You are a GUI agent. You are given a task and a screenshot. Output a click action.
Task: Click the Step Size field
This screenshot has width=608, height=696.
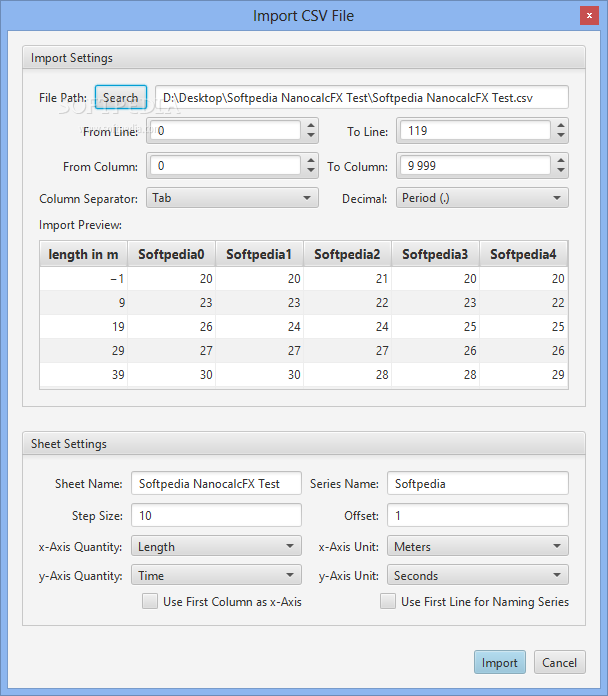tap(216, 515)
